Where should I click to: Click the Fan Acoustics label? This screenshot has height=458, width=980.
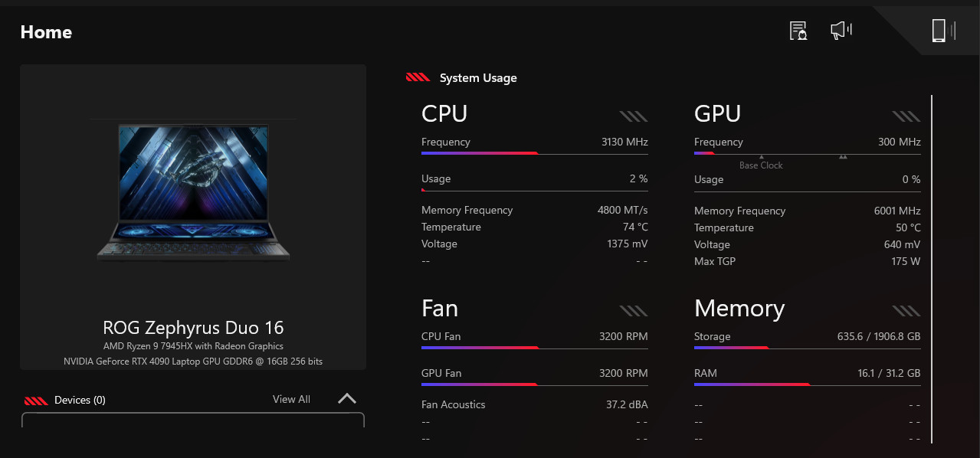point(454,404)
